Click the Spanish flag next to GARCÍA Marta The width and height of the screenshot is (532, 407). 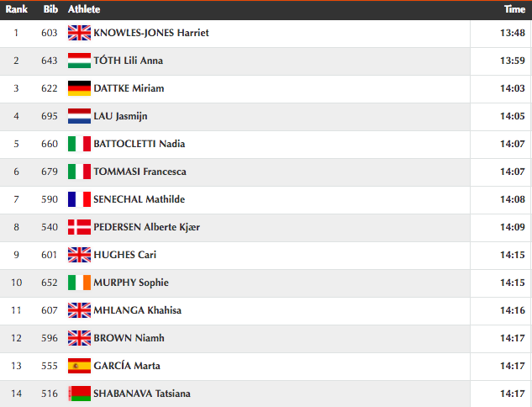tap(79, 366)
